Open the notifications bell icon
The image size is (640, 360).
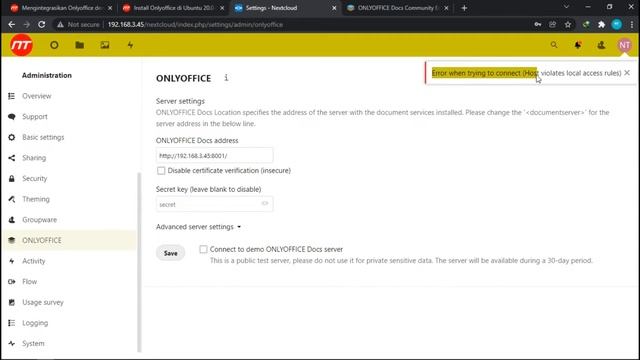pyautogui.click(x=578, y=45)
